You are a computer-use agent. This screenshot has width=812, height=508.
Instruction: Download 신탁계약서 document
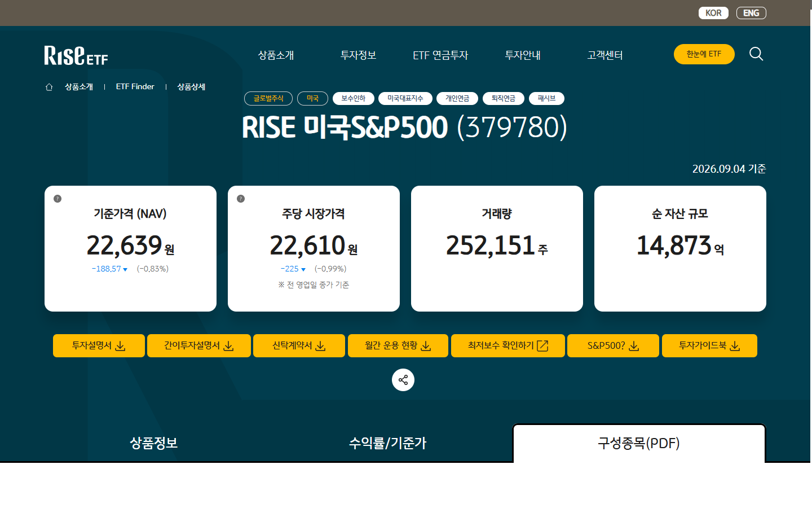[299, 345]
